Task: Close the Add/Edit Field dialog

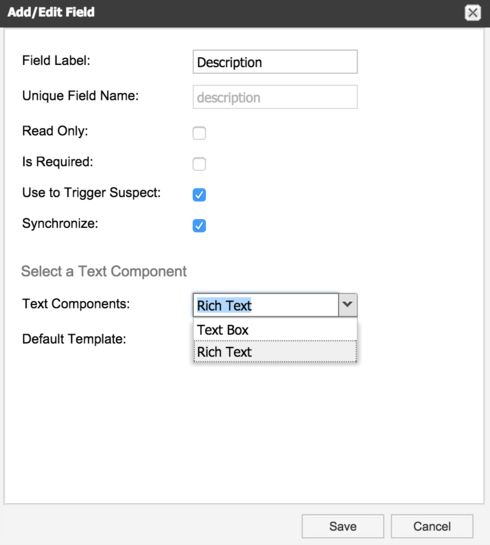Action: coord(473,13)
